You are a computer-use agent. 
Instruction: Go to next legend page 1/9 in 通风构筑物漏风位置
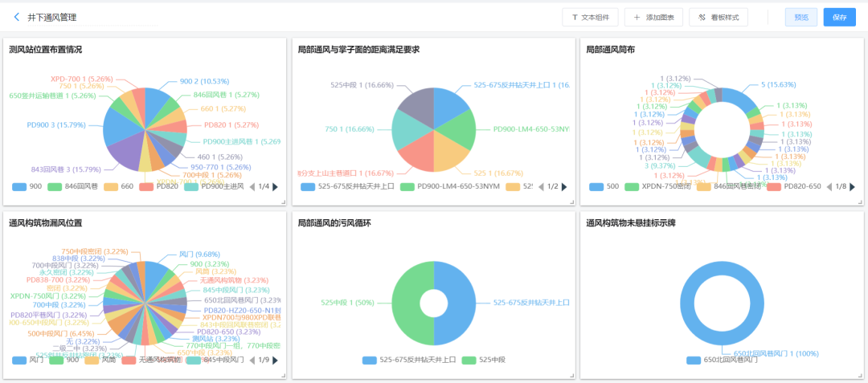coord(276,360)
